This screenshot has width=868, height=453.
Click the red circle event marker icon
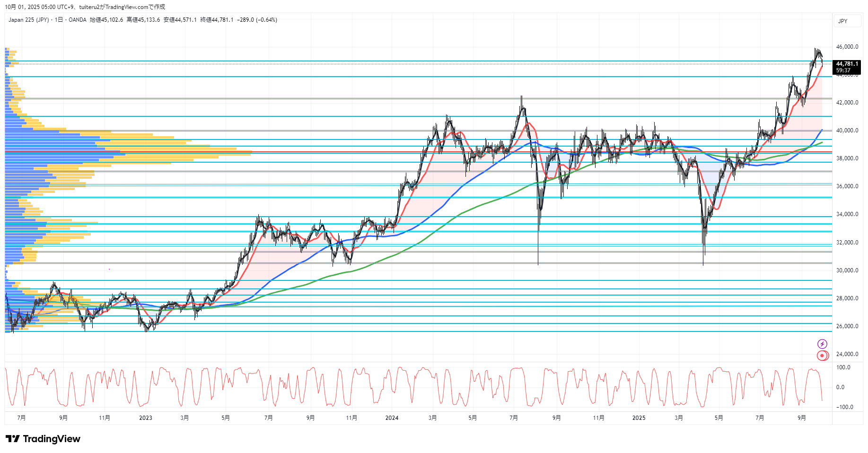[823, 356]
